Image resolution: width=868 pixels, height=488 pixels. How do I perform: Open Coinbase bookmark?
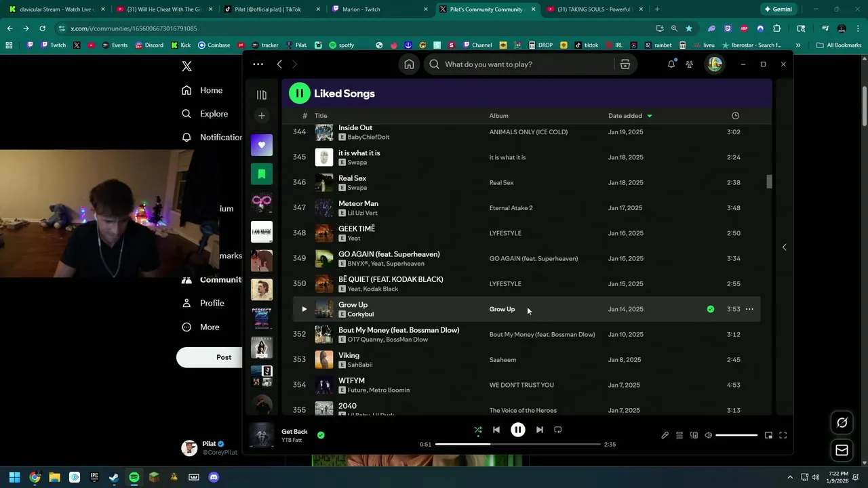[x=214, y=45]
